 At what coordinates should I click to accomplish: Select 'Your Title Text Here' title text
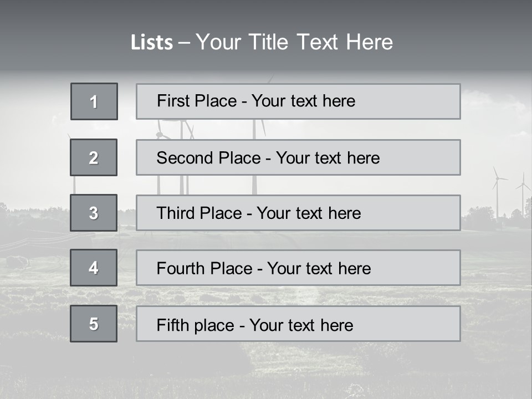(x=294, y=43)
